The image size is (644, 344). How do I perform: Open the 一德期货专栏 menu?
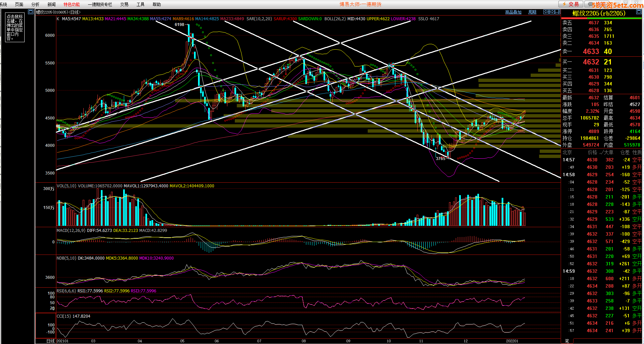tap(100, 4)
